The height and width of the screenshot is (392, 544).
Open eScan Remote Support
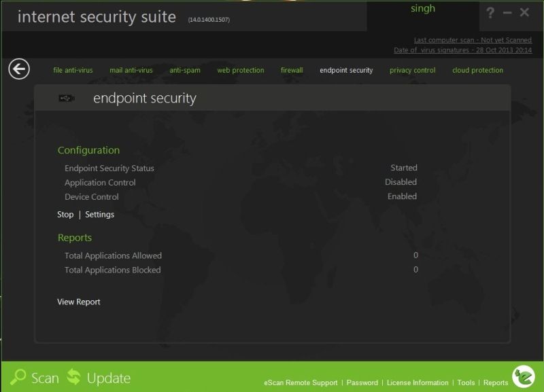coord(301,382)
